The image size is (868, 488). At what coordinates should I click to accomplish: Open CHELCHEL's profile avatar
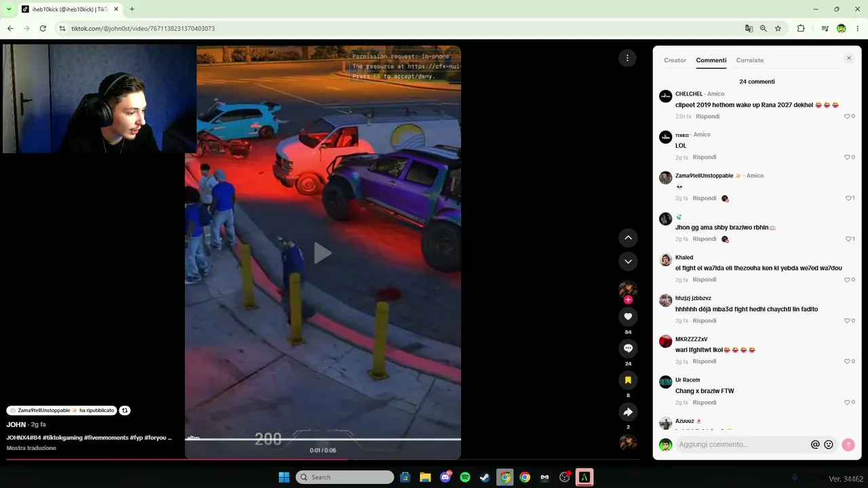(666, 96)
